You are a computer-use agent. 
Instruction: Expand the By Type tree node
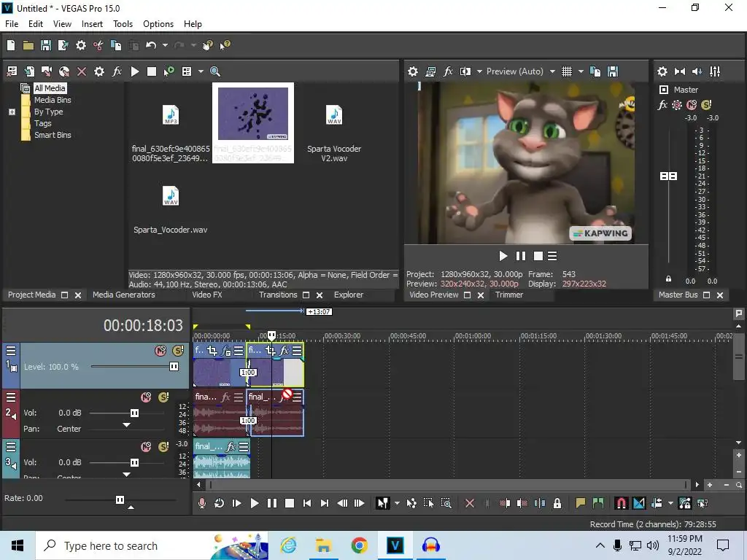click(12, 112)
